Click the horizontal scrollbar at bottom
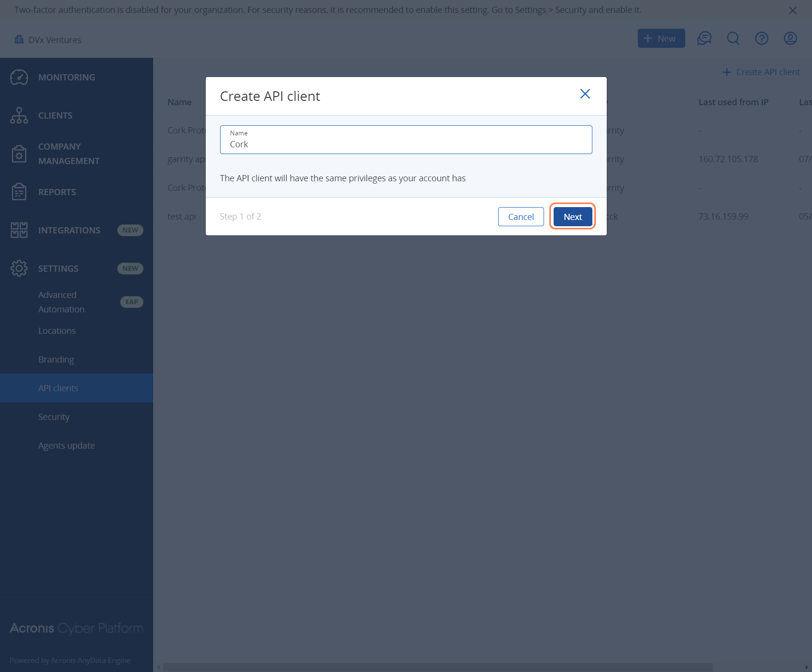Screen dimensions: 812x672 [438, 667]
